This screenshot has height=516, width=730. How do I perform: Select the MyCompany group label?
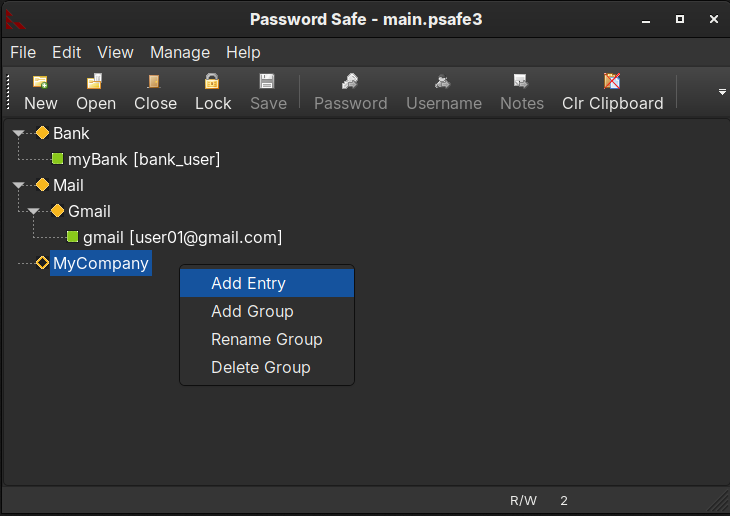pyautogui.click(x=101, y=263)
